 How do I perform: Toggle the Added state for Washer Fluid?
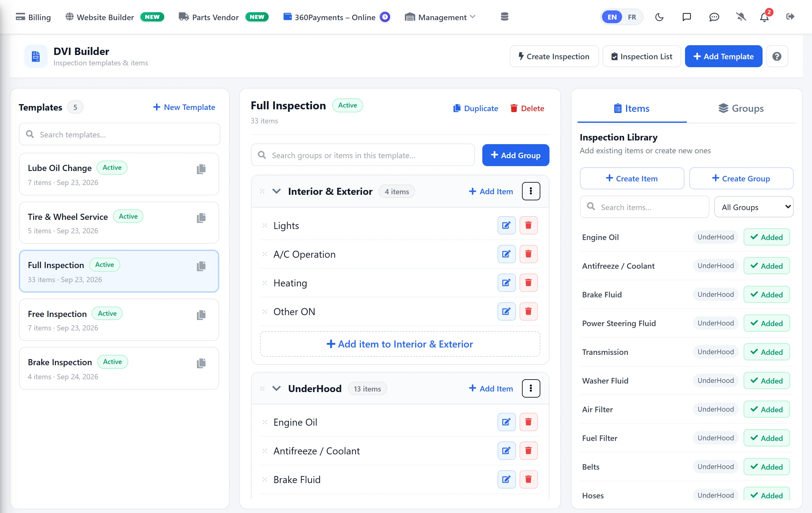(767, 380)
